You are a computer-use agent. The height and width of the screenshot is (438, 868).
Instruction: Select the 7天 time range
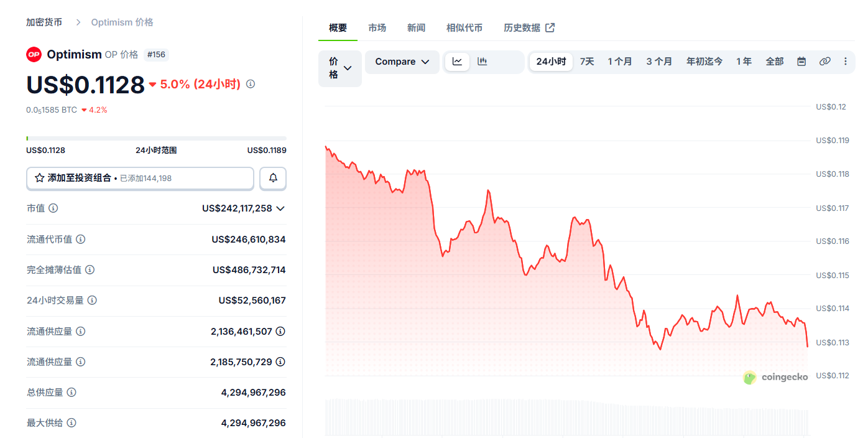[x=587, y=62]
